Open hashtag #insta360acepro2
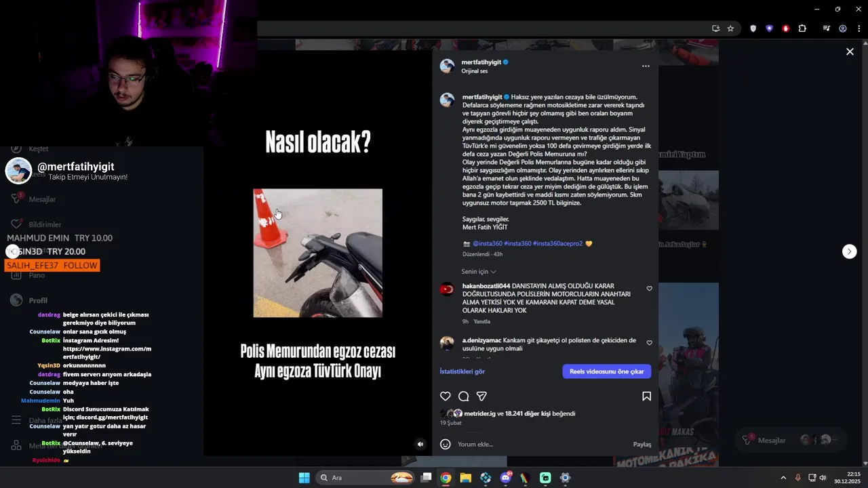This screenshot has width=868, height=488. (557, 243)
